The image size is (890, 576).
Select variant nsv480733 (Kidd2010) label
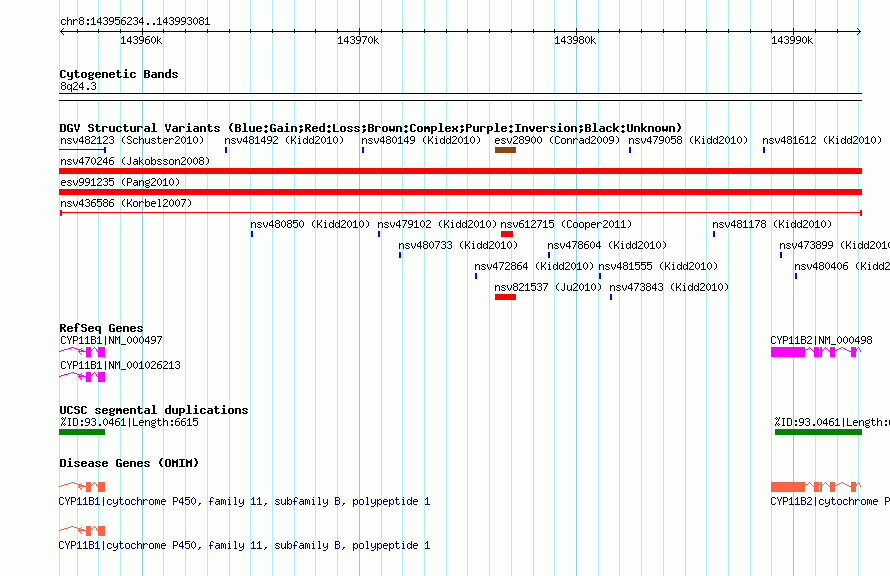pos(458,245)
